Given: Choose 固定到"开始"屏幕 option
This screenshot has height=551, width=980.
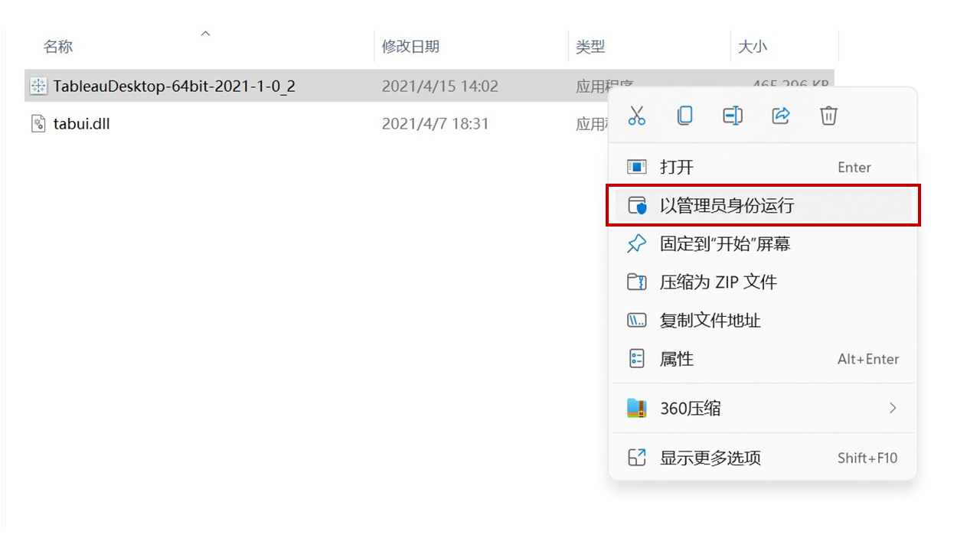Looking at the screenshot, I should tap(763, 243).
